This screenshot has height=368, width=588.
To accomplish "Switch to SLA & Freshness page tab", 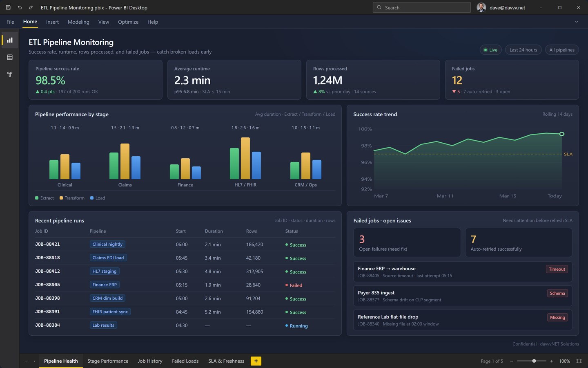I will (226, 361).
